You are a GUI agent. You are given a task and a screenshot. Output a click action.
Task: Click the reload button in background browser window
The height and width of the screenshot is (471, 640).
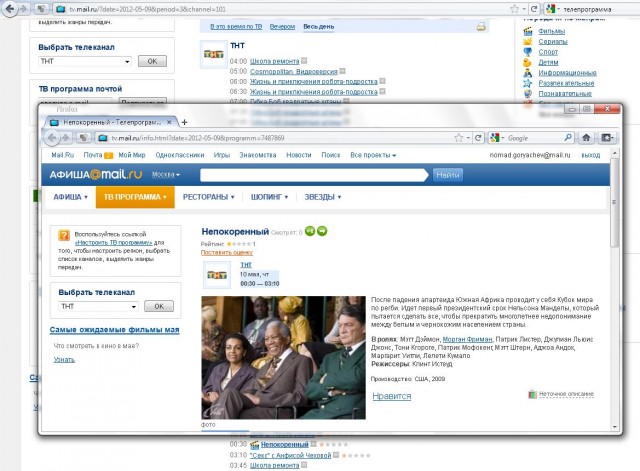coord(534,9)
